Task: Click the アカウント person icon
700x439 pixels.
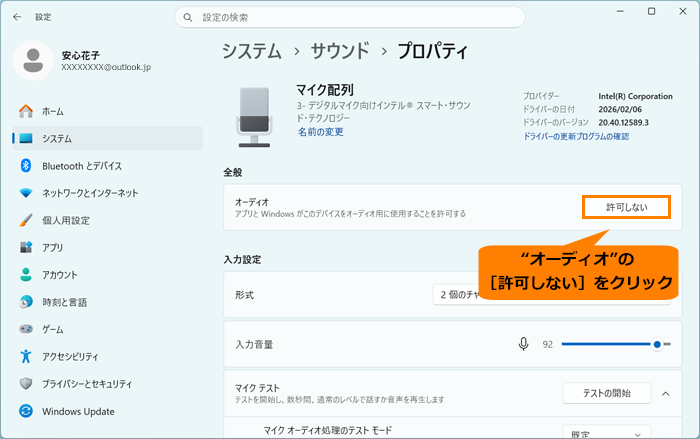Action: [x=26, y=275]
